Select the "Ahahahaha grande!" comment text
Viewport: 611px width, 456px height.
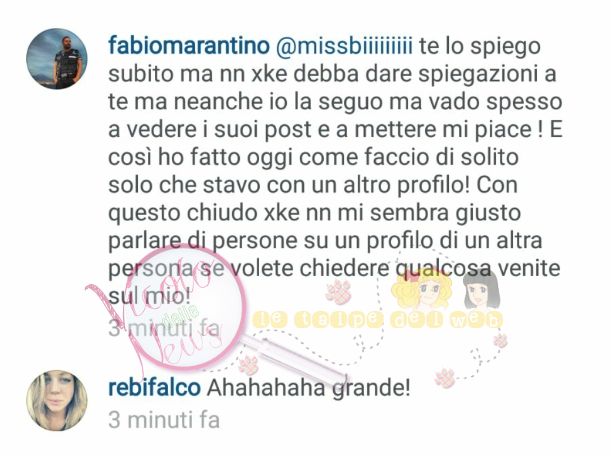coord(308,389)
